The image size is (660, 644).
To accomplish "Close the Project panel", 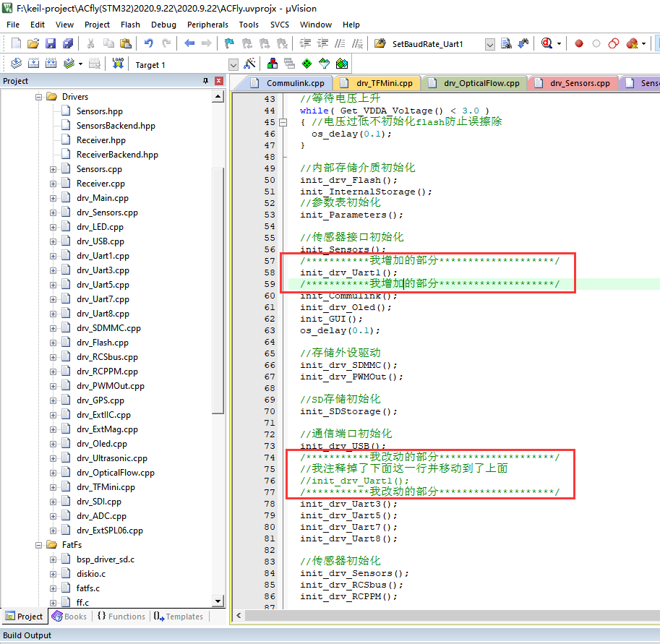I will 219,81.
